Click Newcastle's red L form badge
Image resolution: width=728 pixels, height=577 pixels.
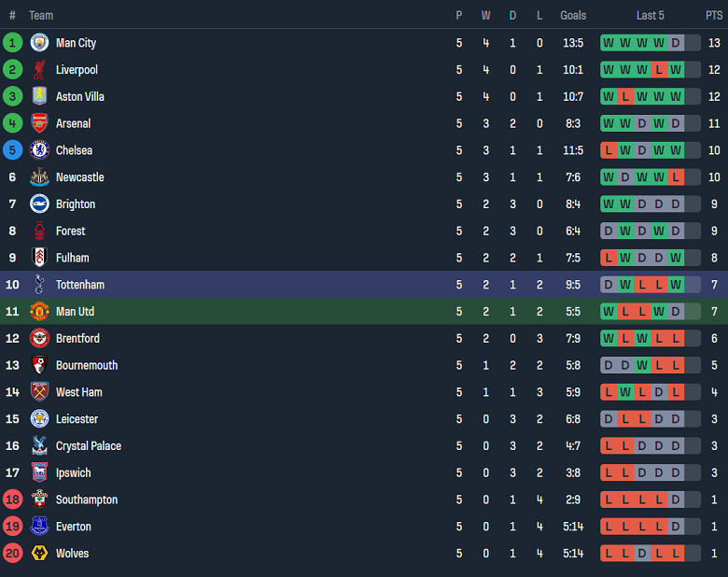coord(676,177)
